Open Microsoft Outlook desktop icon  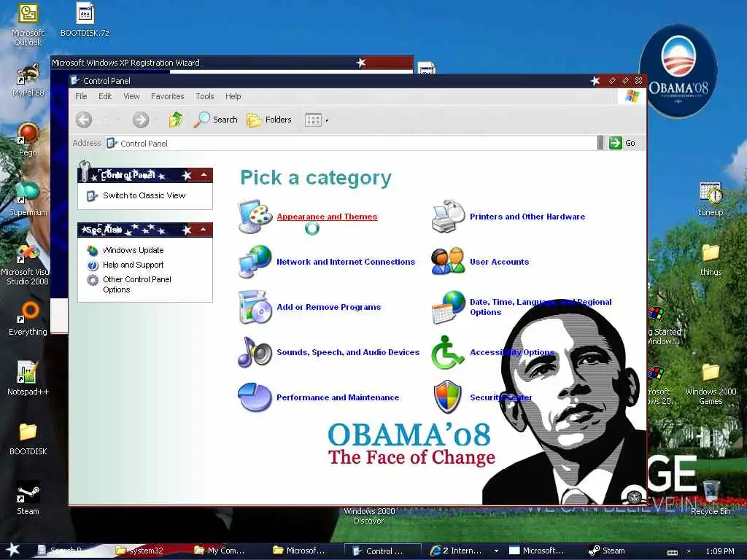[28, 25]
